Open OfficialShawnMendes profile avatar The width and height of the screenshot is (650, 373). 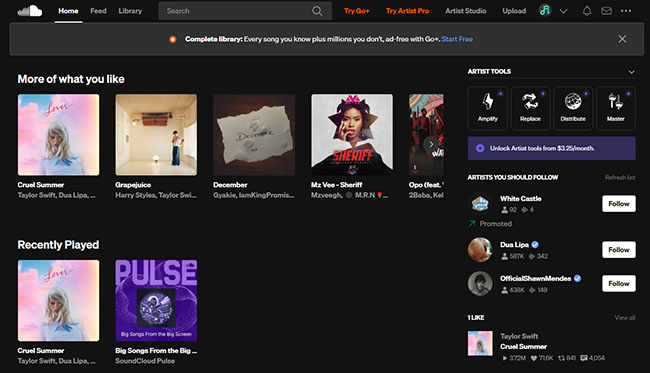[x=480, y=283]
